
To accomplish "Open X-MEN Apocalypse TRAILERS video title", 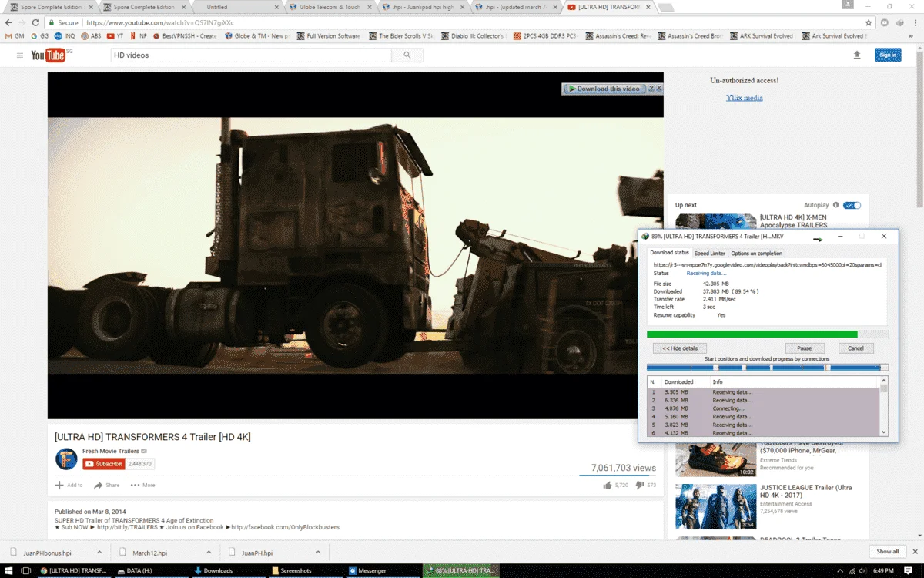I will coord(793,221).
